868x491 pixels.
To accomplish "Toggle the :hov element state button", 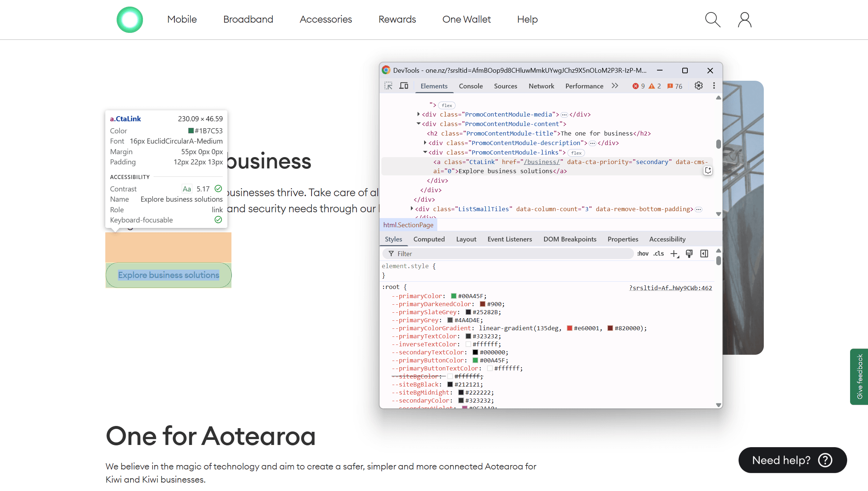I will pos(643,254).
